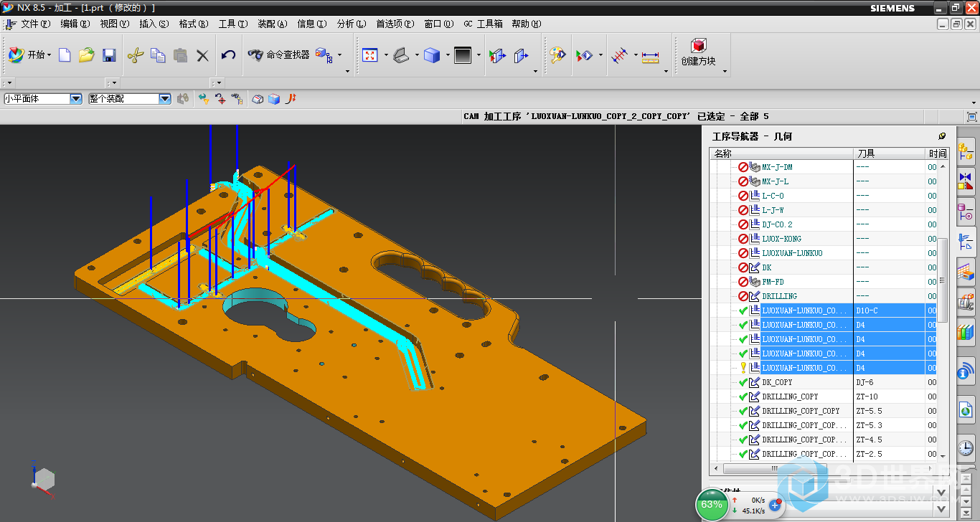Click the red J snap icon in selection bar

tap(291, 99)
